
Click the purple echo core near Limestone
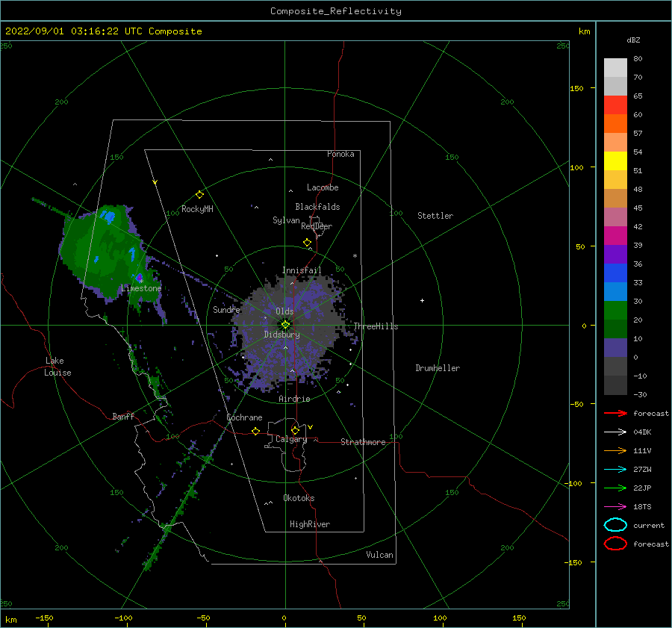point(139,278)
